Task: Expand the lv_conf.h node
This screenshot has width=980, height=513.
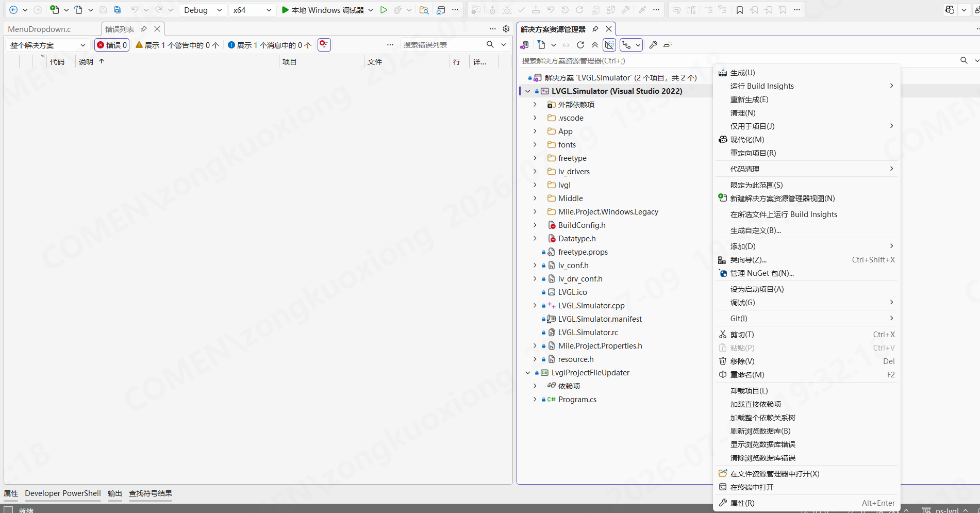Action: [535, 266]
